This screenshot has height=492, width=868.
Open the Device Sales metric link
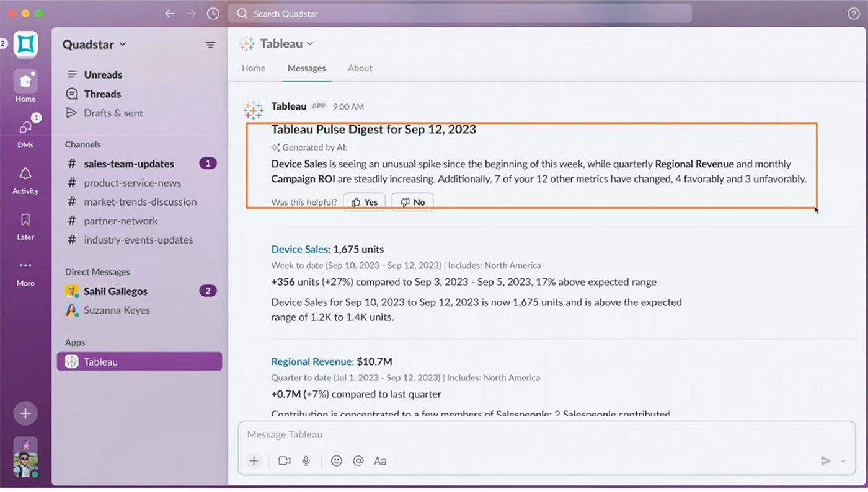(x=299, y=250)
